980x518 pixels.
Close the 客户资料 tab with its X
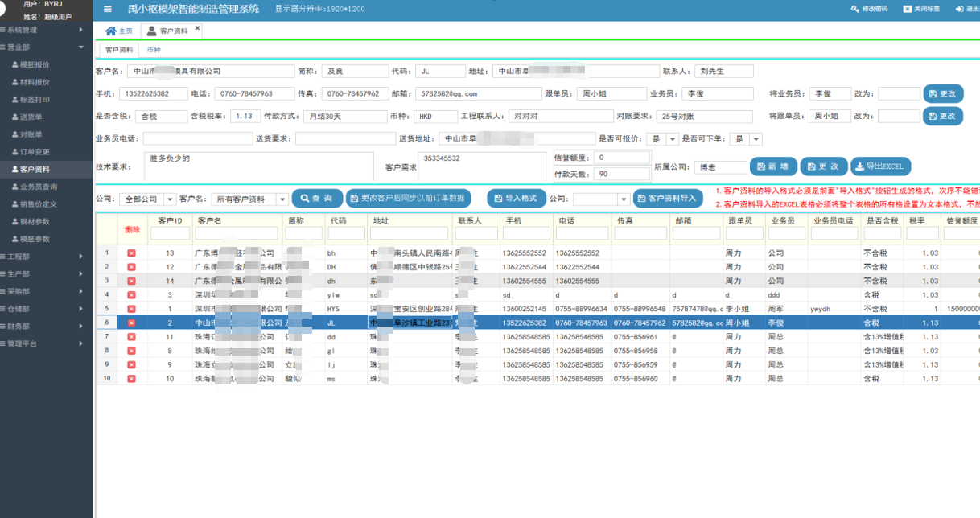coord(197,28)
